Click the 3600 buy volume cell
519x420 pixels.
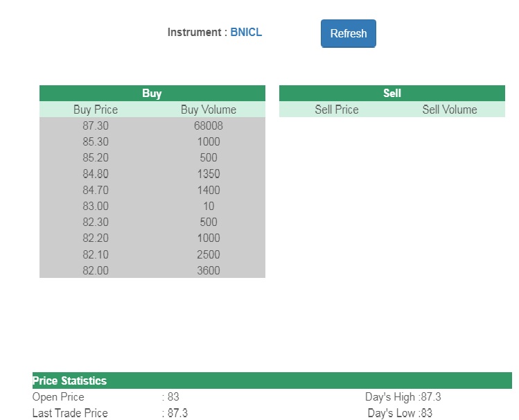click(208, 270)
